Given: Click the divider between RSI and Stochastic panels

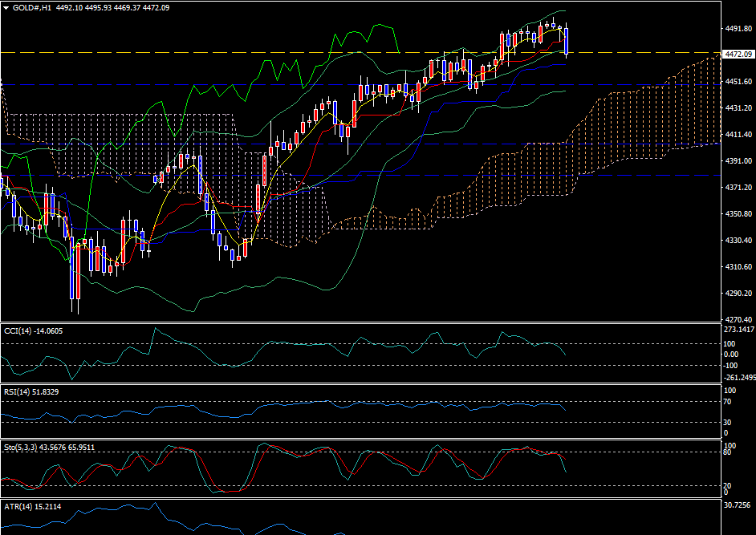Looking at the screenshot, I should (361, 439).
